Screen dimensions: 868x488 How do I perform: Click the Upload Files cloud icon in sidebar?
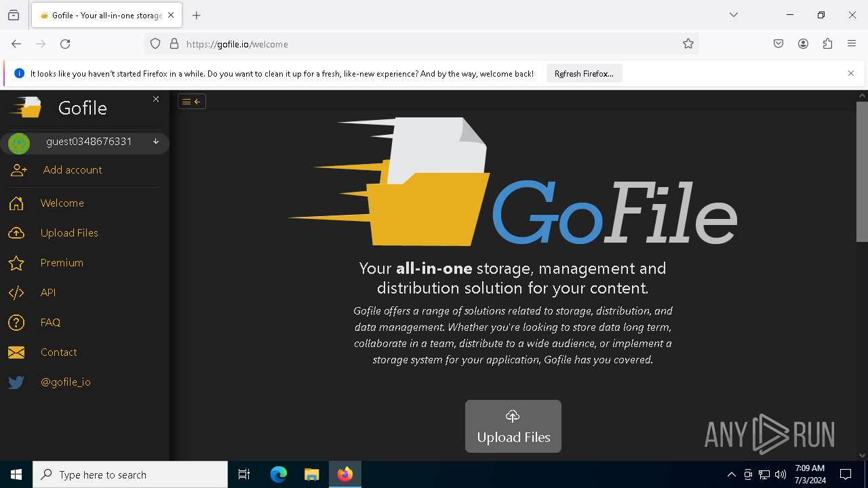point(16,233)
